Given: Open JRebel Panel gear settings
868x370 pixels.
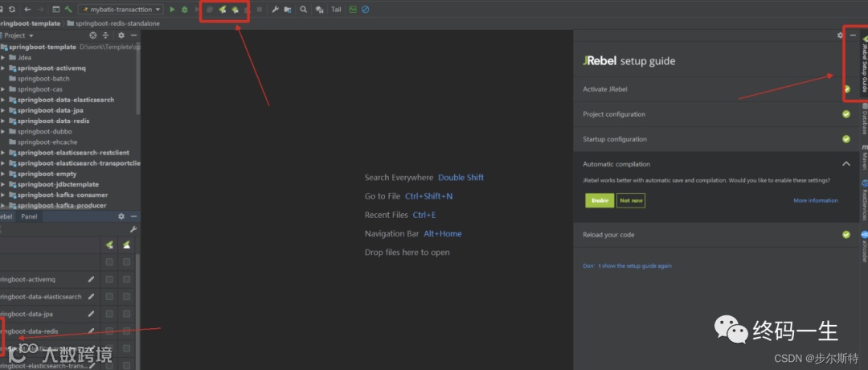Looking at the screenshot, I should click(121, 216).
